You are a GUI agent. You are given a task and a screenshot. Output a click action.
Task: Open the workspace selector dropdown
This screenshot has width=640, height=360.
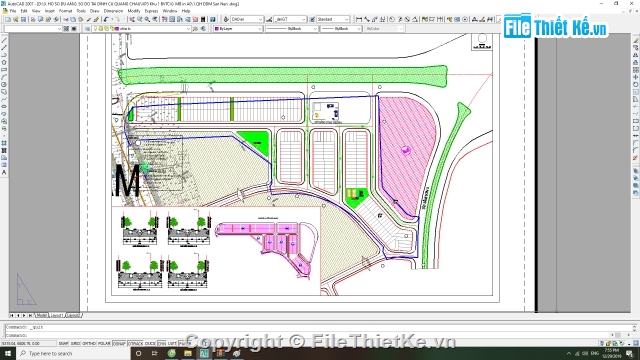point(33,29)
